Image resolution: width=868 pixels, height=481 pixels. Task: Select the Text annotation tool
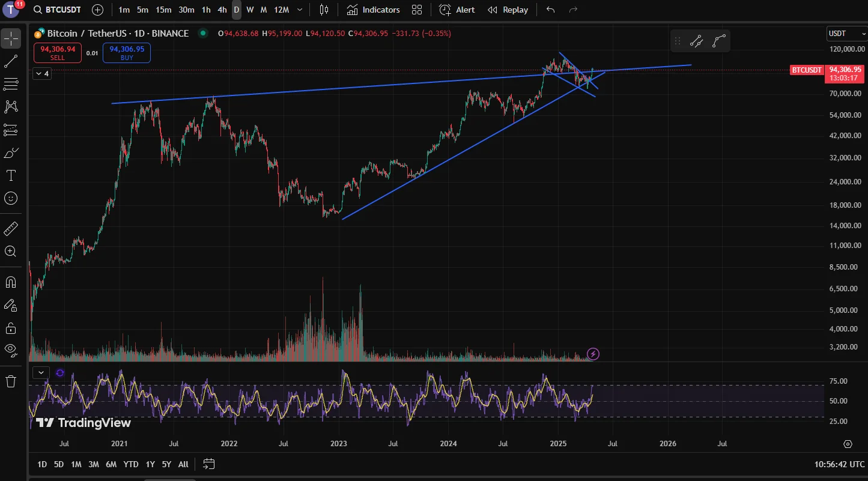(11, 175)
